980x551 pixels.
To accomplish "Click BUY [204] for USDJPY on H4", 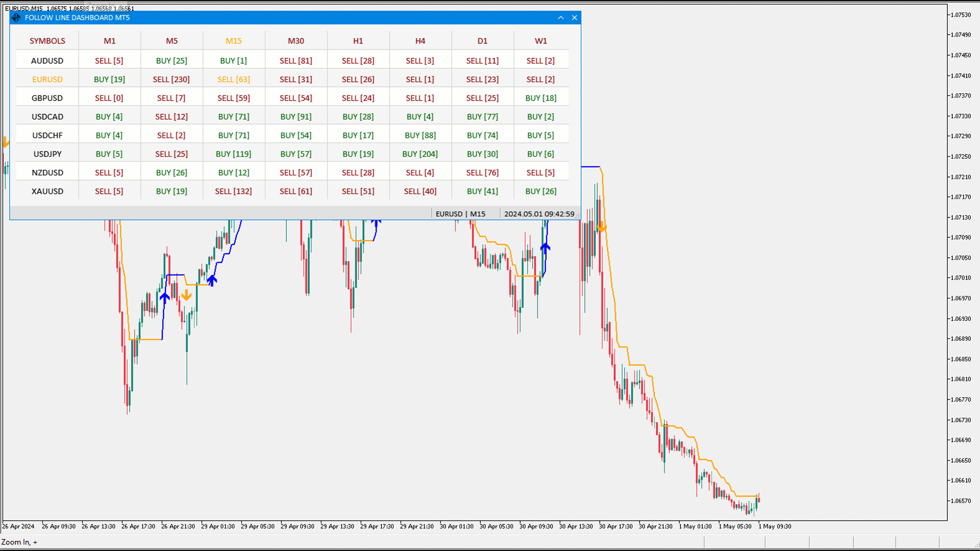I will (x=420, y=154).
